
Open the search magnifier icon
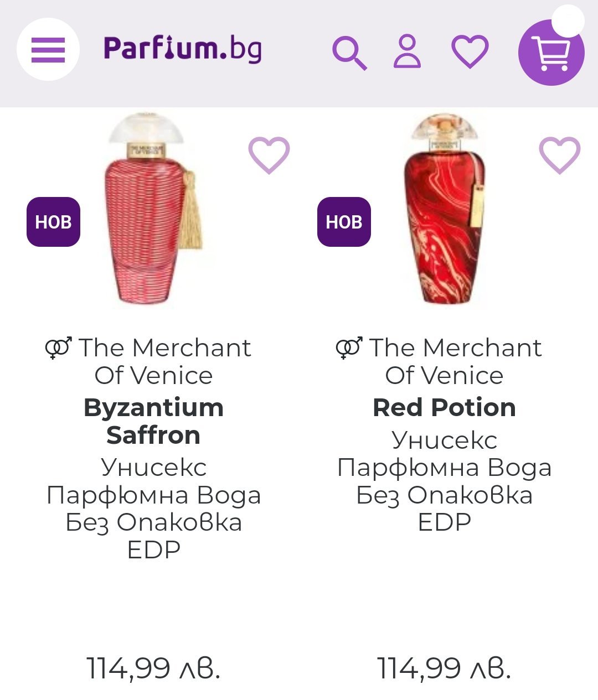pos(349,53)
